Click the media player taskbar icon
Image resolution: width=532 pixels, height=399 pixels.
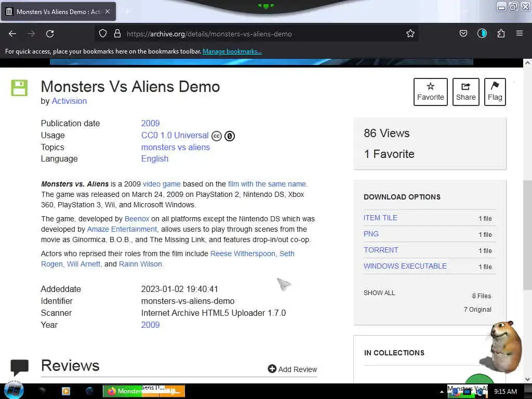point(66,391)
